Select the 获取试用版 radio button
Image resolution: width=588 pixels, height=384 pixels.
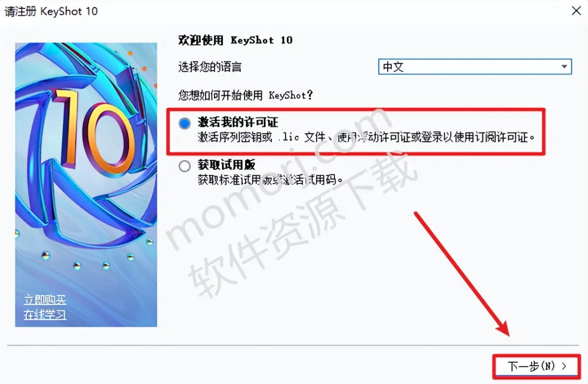click(184, 166)
